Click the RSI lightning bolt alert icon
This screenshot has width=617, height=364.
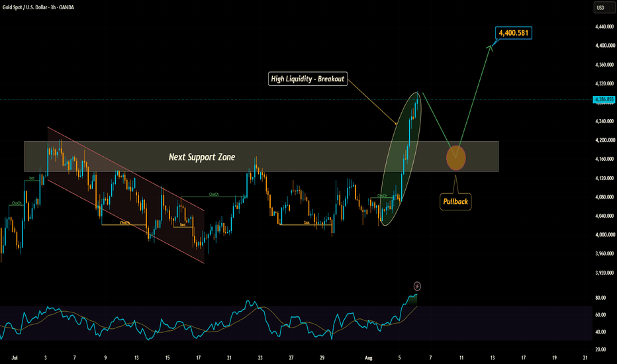417,286
